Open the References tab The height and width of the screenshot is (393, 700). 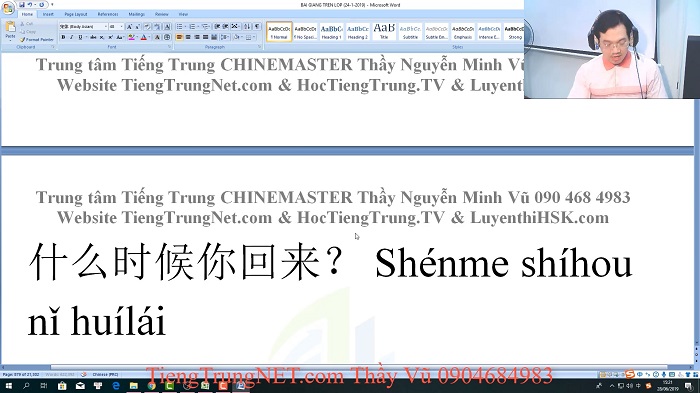click(x=108, y=14)
